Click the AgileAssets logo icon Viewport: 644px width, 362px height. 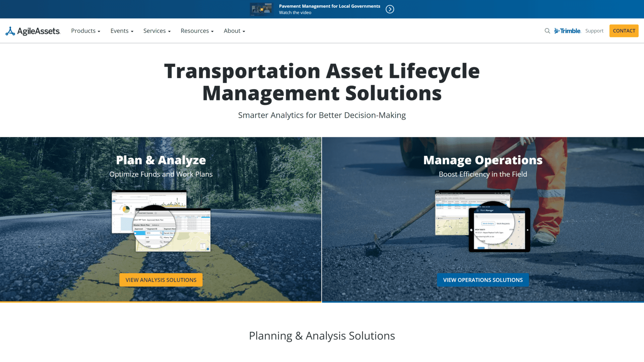(9, 31)
